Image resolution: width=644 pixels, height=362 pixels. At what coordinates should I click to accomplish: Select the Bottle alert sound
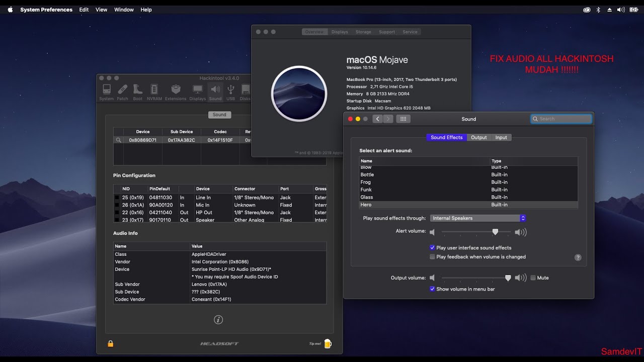click(x=468, y=174)
